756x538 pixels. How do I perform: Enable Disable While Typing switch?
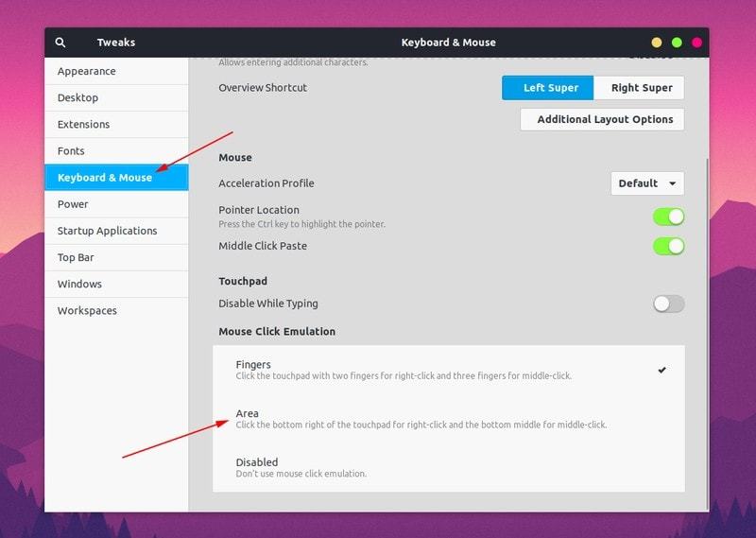[668, 304]
